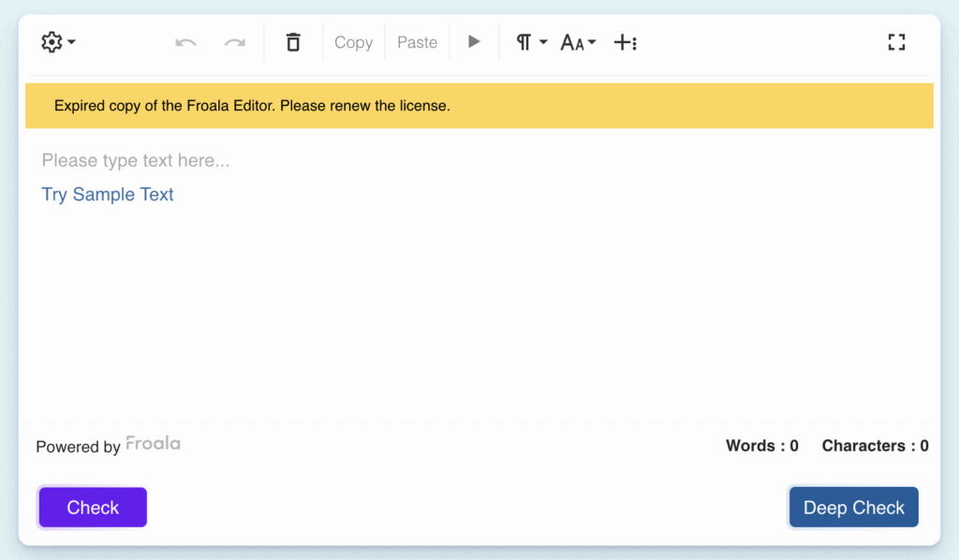Toggle fullscreen mode for the editor

coord(896,42)
